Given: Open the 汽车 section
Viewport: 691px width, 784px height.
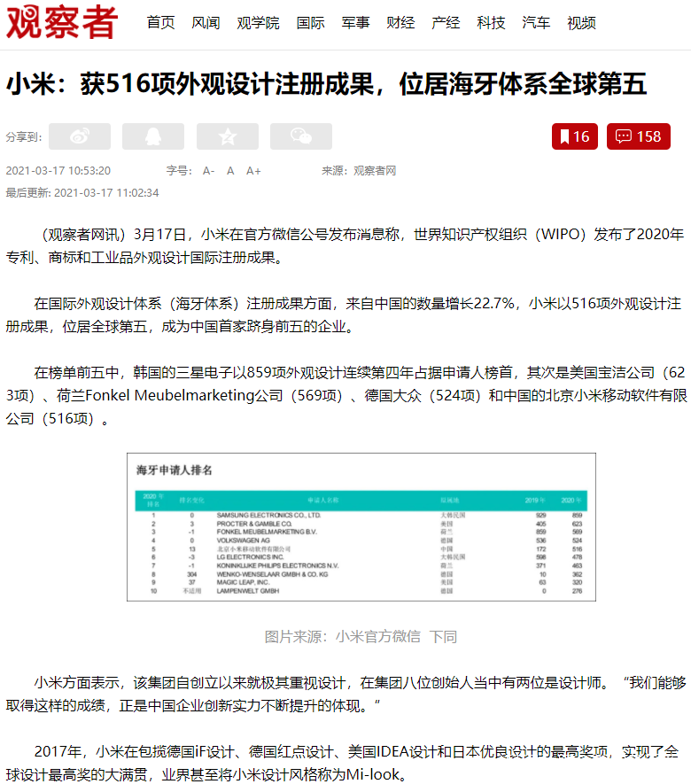Looking at the screenshot, I should click(536, 23).
